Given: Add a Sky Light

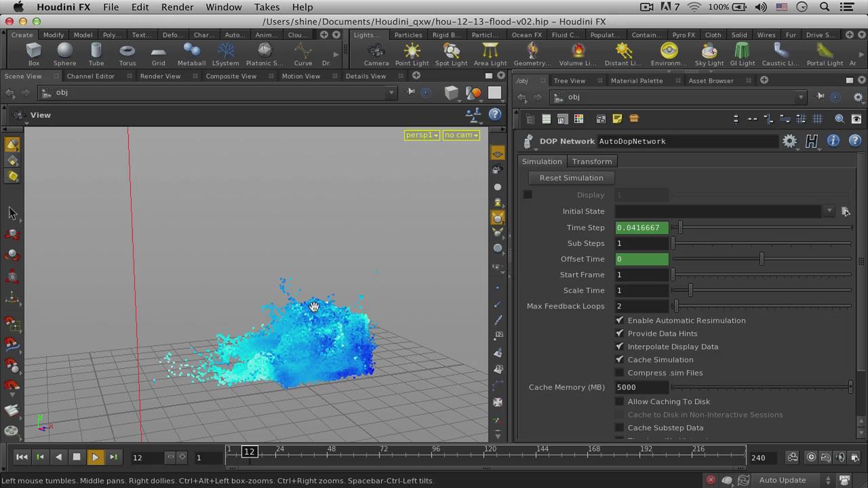Looking at the screenshot, I should click(709, 54).
